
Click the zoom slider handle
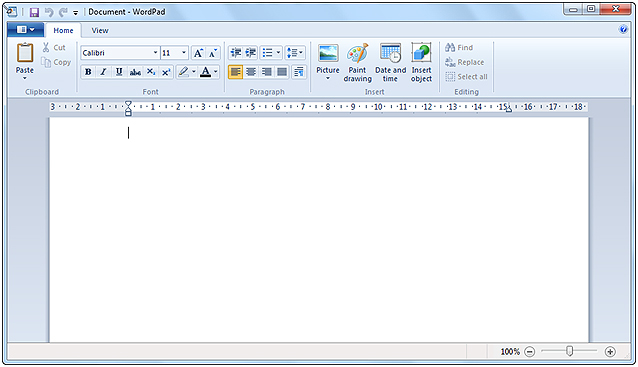click(570, 351)
